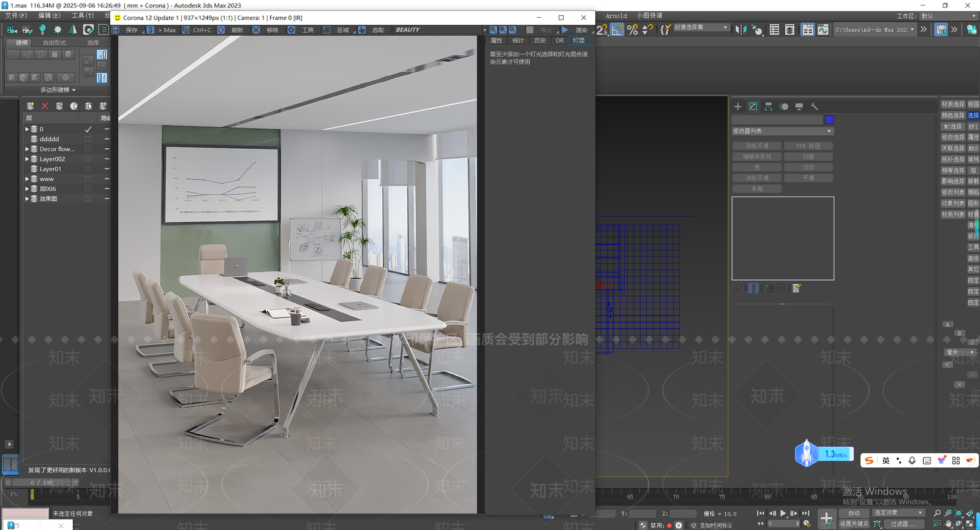
Task: Toggle the checkbox for the Decor flow layer
Action: (88, 149)
